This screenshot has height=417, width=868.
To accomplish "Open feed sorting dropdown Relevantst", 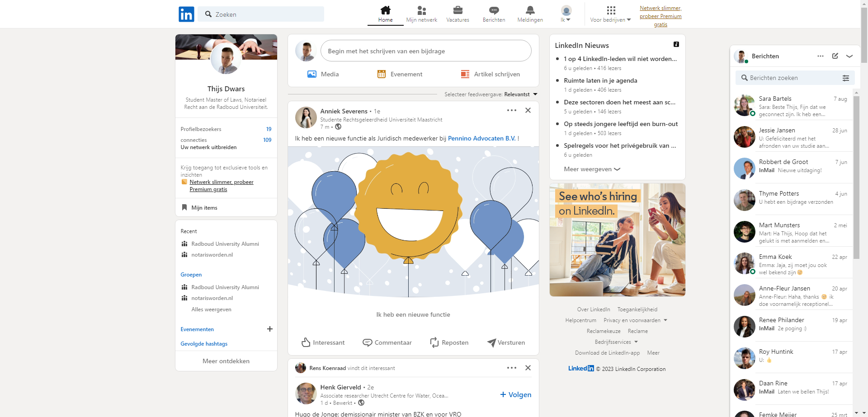I will tap(520, 94).
